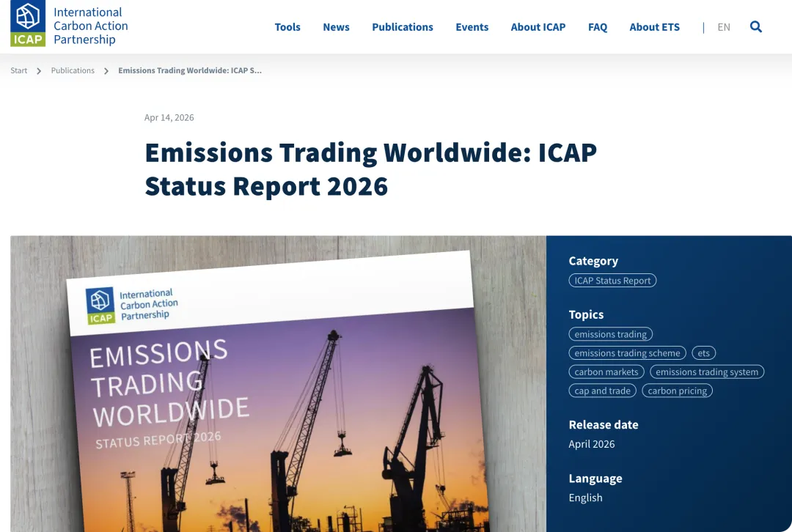
Task: Select the carbon pricing topic tag
Action: [x=677, y=391]
